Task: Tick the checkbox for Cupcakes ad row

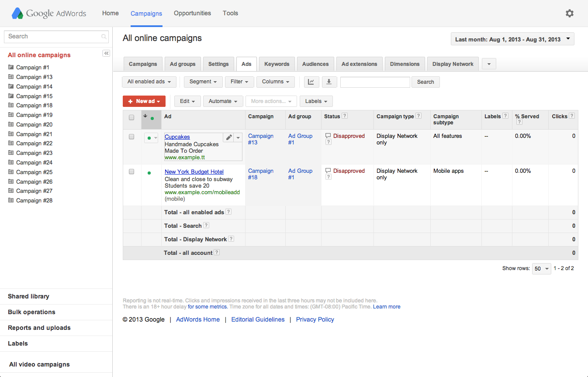Action: click(x=131, y=137)
